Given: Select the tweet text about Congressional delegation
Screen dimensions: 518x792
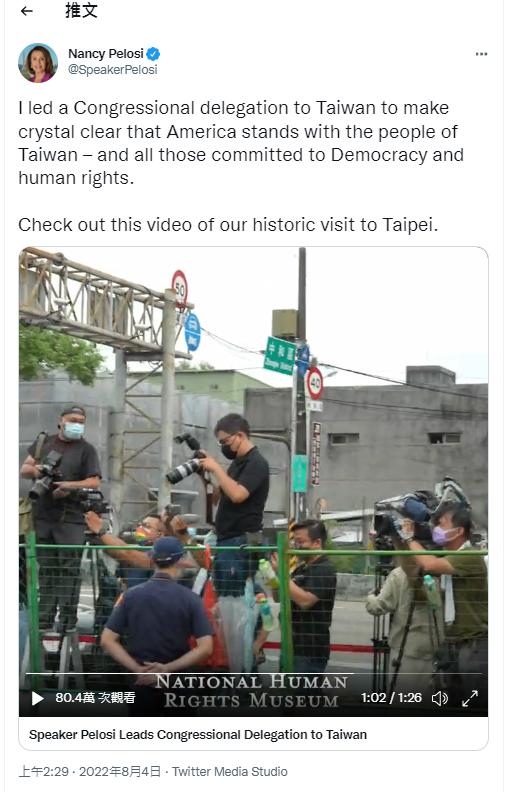Looking at the screenshot, I should (241, 143).
